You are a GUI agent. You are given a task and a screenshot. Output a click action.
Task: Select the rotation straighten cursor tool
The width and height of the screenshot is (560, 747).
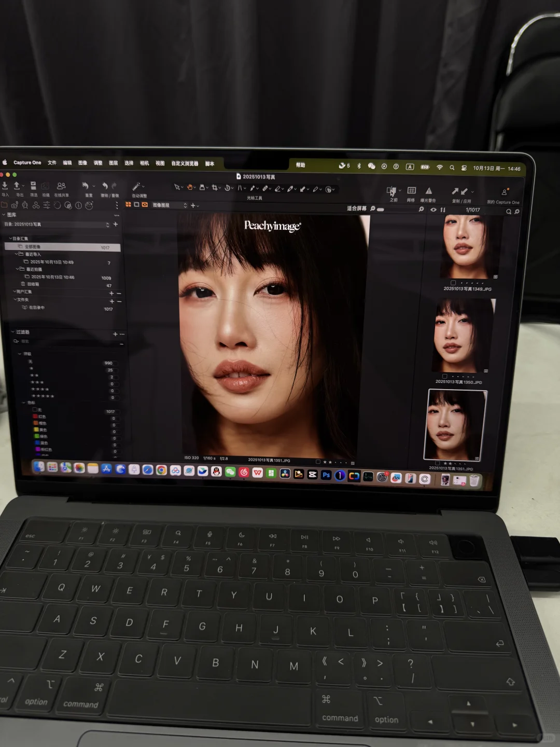click(x=228, y=188)
